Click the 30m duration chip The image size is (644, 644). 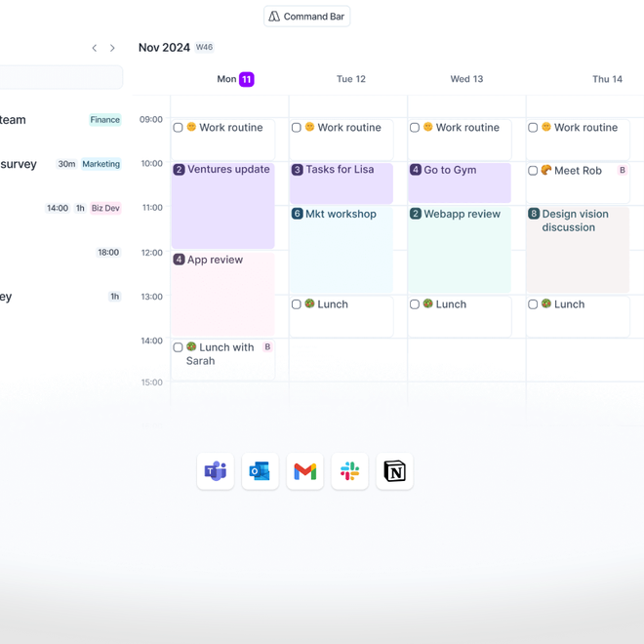tap(66, 164)
